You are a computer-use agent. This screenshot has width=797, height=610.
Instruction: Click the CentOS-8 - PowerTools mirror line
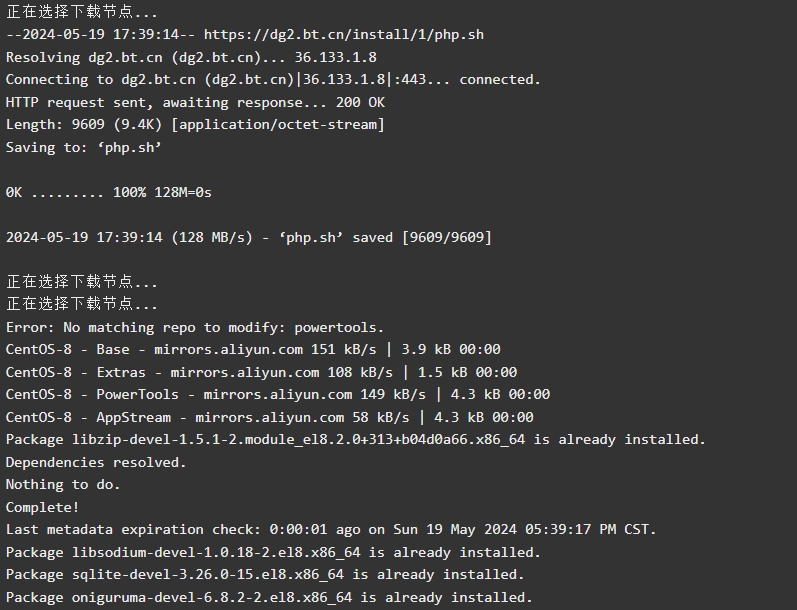pos(278,394)
